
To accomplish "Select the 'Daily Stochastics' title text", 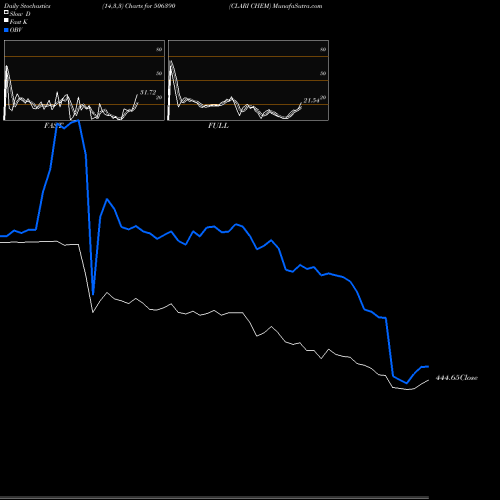I will point(27,6).
